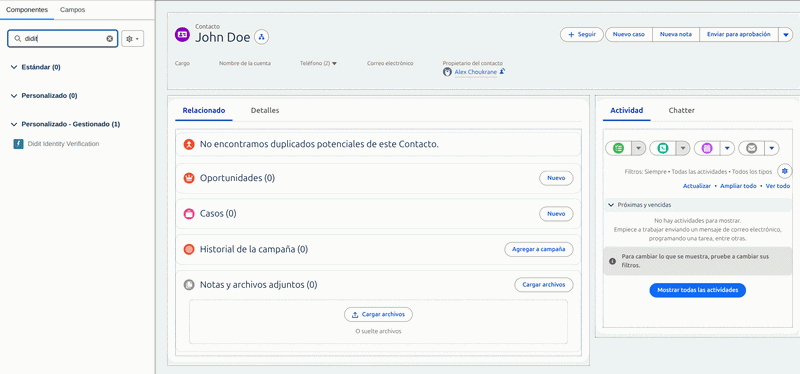Open dropdown next to email button
The width and height of the screenshot is (800, 374).
[772, 148]
